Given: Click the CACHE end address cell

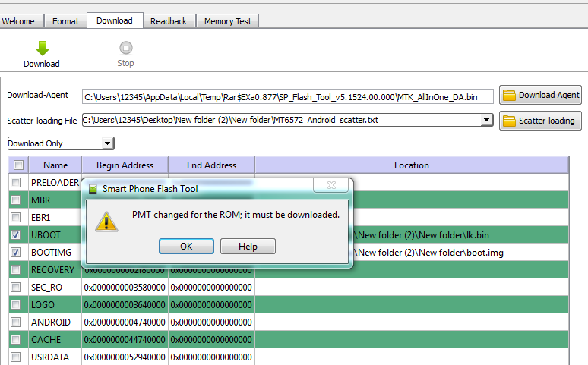Looking at the screenshot, I should (x=211, y=340).
